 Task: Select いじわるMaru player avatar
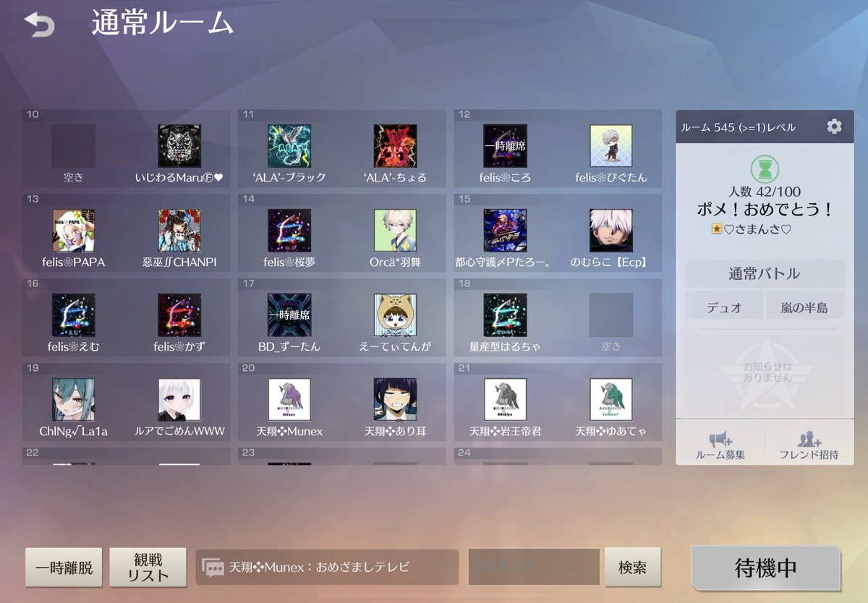(x=179, y=146)
